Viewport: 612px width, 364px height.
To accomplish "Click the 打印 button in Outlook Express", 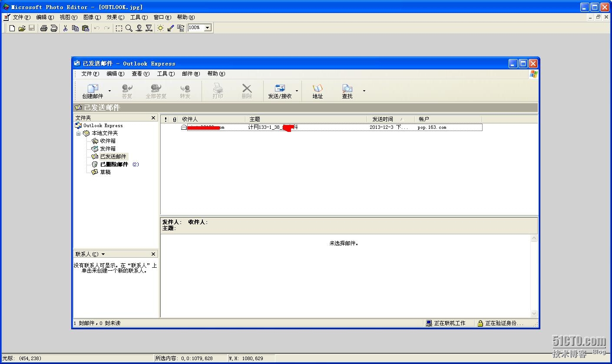I will click(x=218, y=91).
